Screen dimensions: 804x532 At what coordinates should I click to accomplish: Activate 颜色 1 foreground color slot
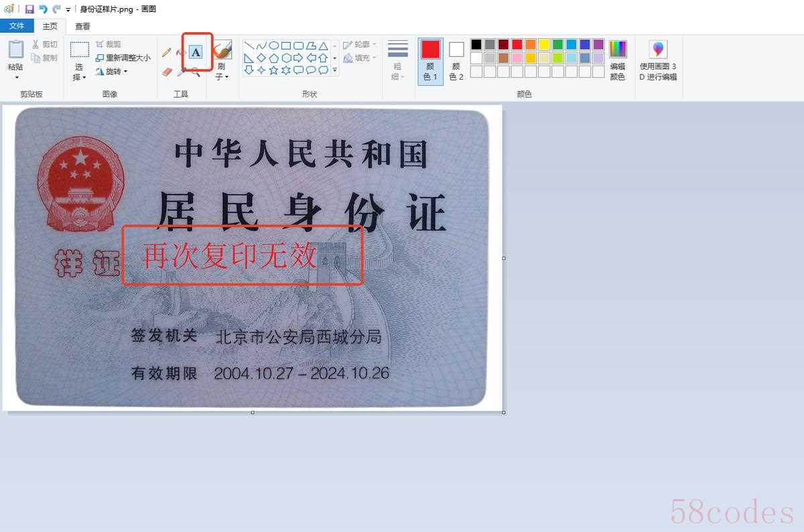click(430, 60)
